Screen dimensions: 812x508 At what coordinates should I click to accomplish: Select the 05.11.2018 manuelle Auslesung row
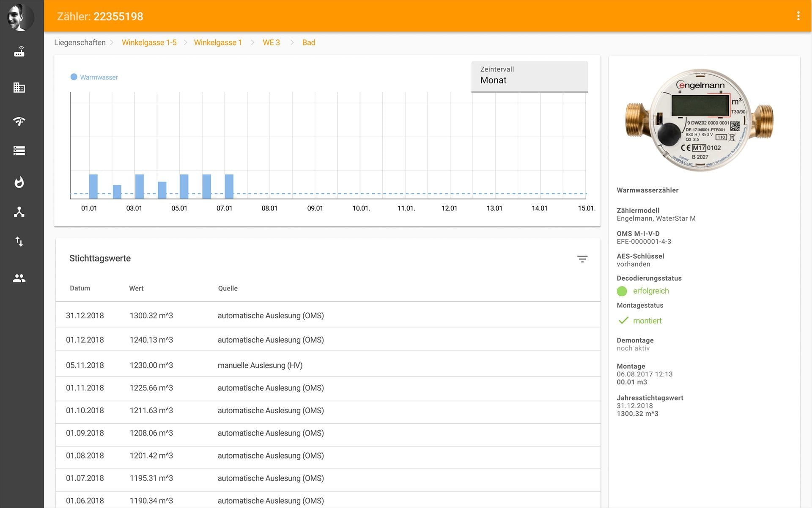click(x=328, y=365)
